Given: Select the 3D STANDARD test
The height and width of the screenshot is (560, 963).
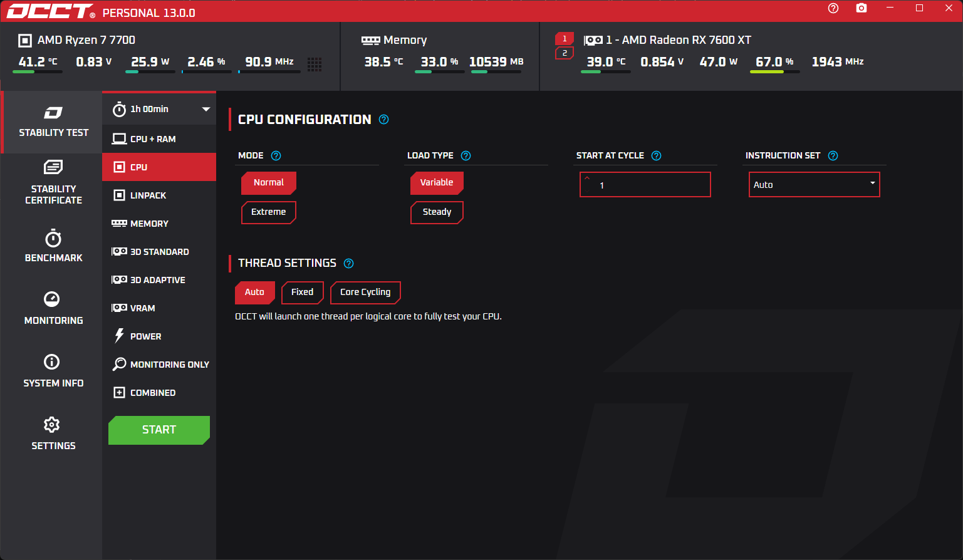Looking at the screenshot, I should 159,252.
